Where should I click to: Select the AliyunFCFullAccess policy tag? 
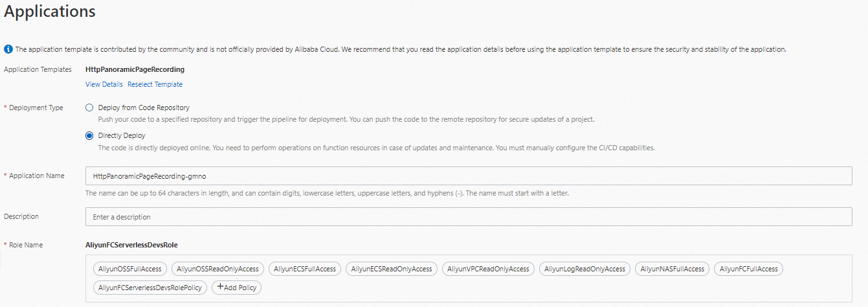(x=748, y=269)
